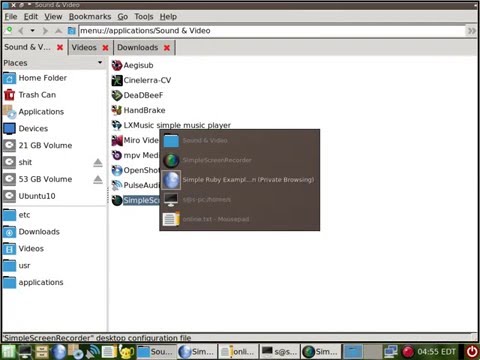480x360 pixels.
Task: Select the mpv Media Player icon
Action: tap(117, 155)
